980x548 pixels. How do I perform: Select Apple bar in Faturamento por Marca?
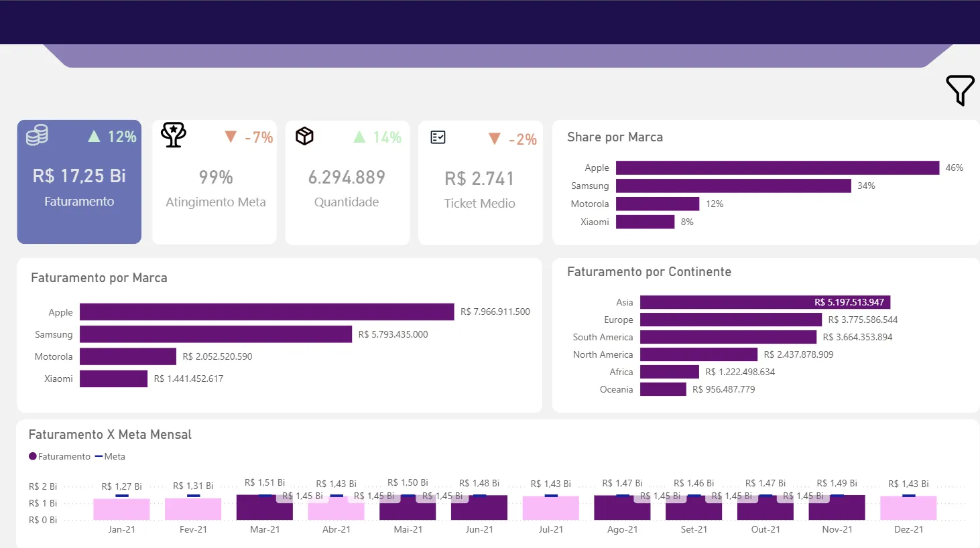coord(267,312)
